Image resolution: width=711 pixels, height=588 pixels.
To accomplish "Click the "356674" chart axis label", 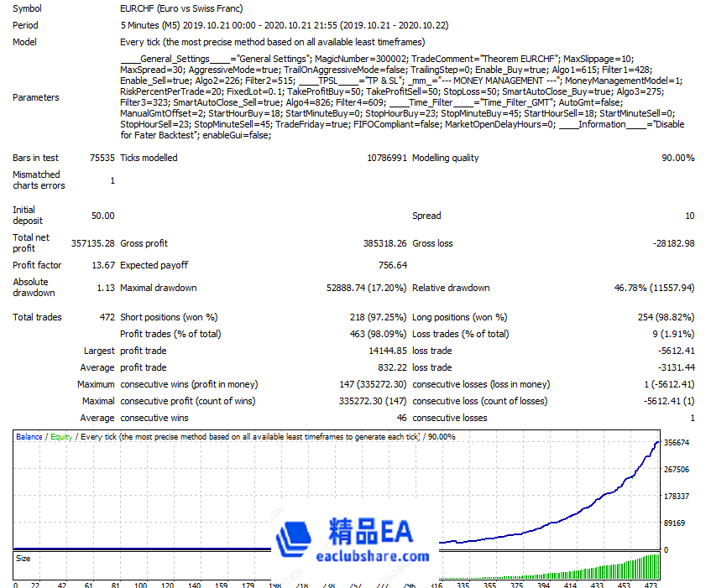I will coord(677,443).
